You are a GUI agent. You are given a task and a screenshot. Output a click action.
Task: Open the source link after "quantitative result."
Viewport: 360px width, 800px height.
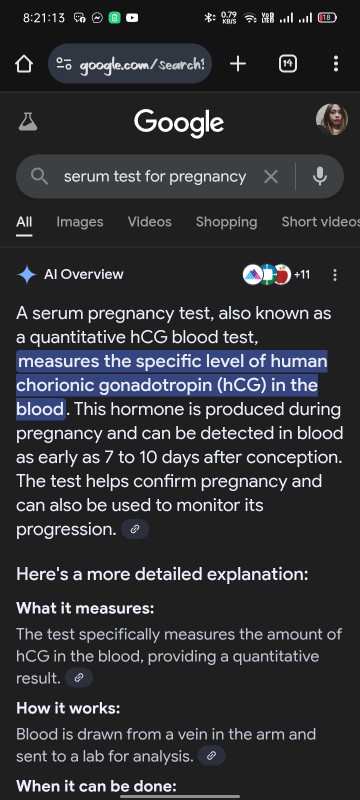point(79,678)
